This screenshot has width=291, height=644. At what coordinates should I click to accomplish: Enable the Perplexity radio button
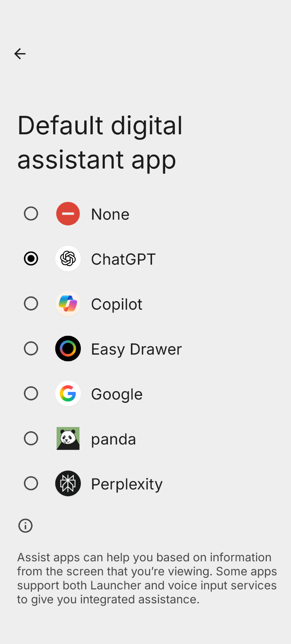(x=31, y=484)
